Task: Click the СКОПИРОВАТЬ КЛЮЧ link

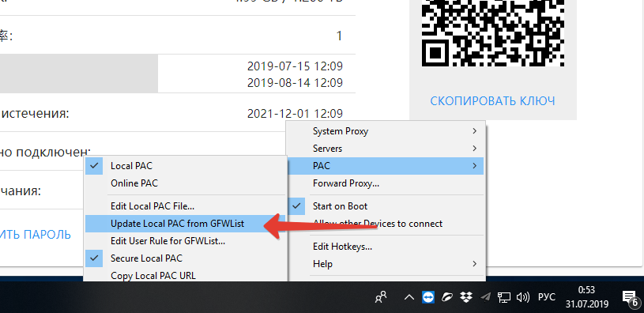Action: 492,100
